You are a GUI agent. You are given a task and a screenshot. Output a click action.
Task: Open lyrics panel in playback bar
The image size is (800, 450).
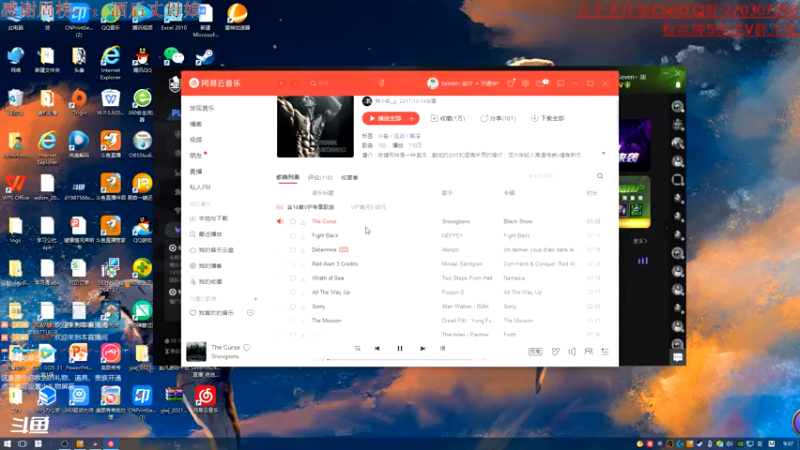coord(443,348)
